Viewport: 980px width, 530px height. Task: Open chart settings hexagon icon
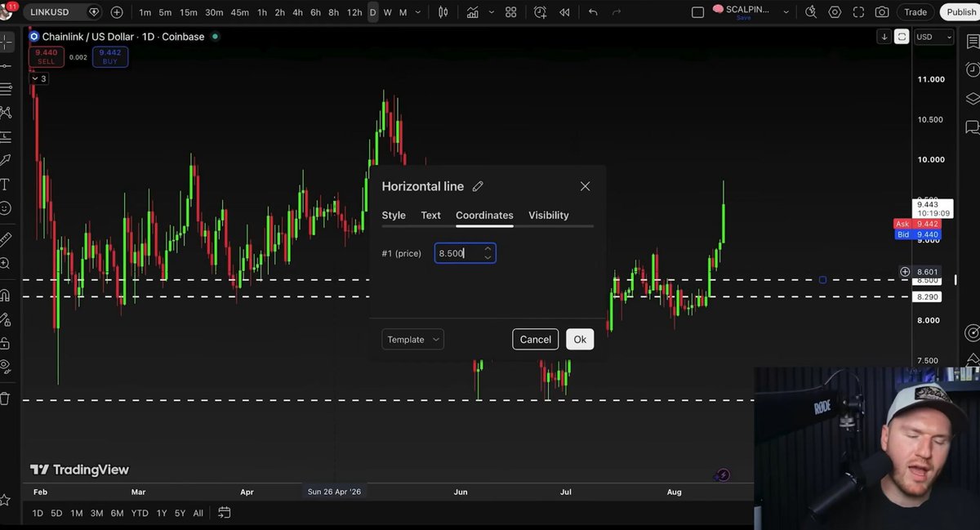(x=835, y=12)
